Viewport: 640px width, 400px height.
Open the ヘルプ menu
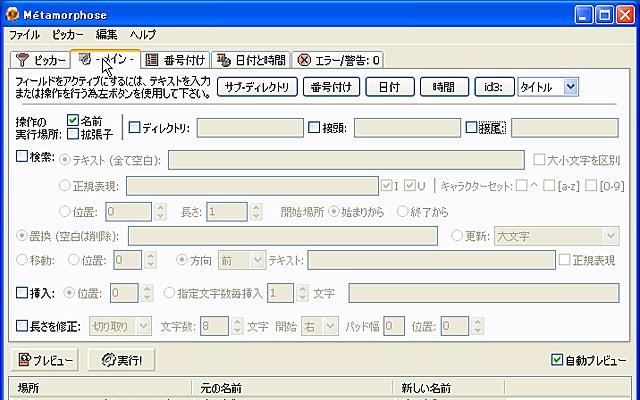tap(143, 35)
